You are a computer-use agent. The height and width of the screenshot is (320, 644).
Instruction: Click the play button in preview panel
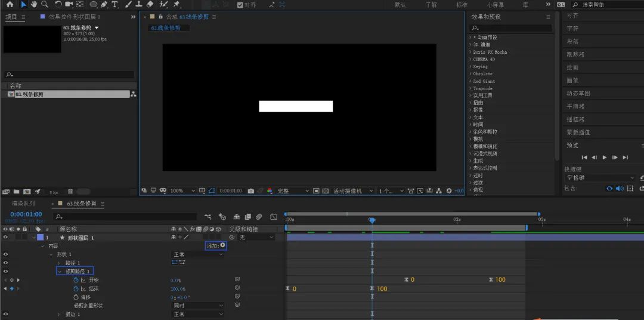[605, 157]
